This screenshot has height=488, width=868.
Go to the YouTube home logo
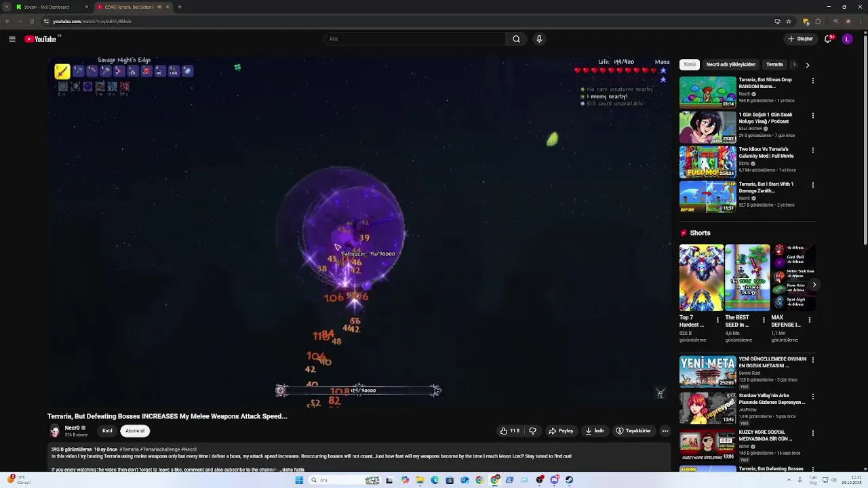click(x=42, y=39)
